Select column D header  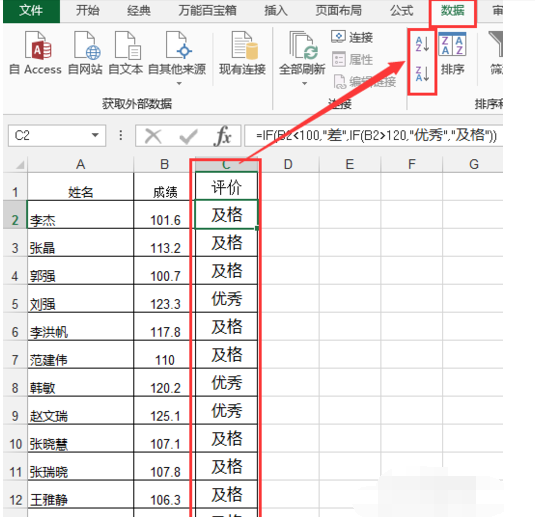(x=288, y=164)
